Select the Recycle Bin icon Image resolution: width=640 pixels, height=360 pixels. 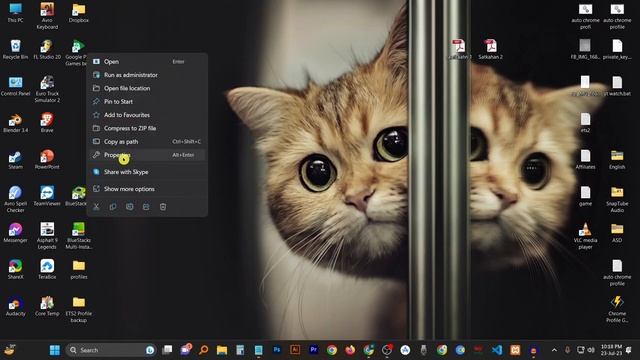pyautogui.click(x=16, y=49)
